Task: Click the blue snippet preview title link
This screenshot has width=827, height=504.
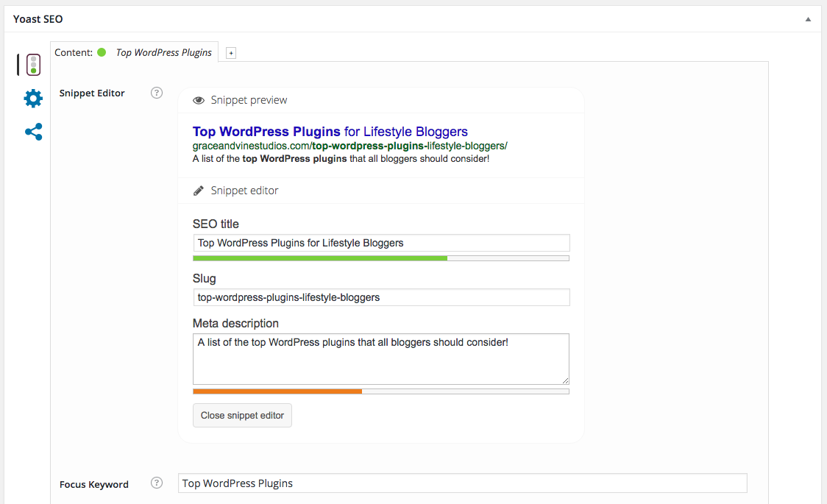Action: (330, 132)
